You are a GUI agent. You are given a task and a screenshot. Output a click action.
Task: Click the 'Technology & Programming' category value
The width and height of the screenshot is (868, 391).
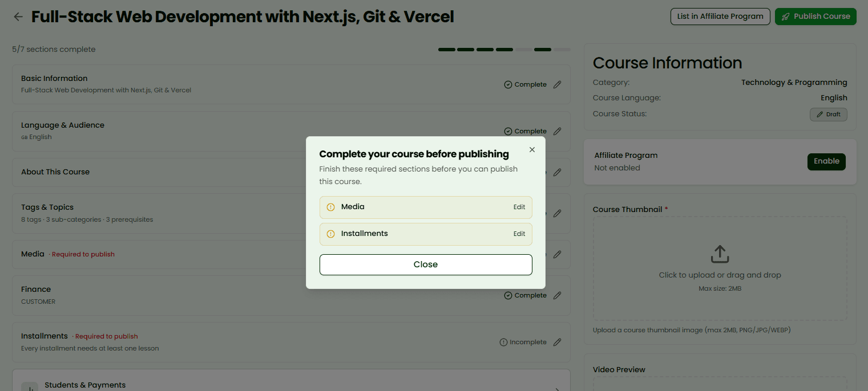click(794, 83)
